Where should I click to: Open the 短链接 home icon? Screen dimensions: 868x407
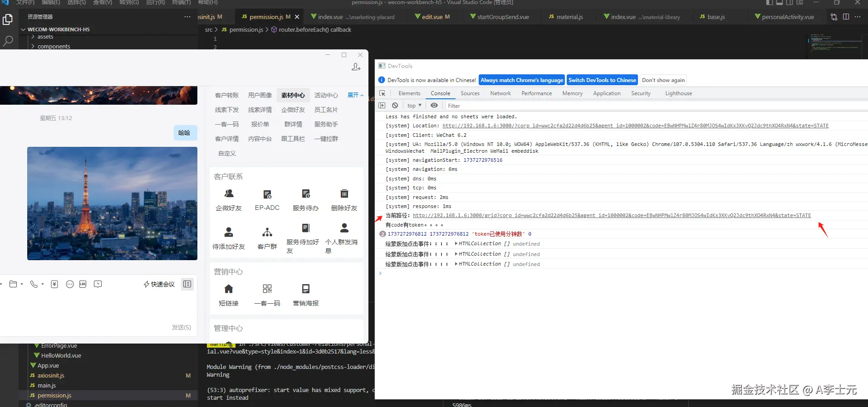point(229,289)
